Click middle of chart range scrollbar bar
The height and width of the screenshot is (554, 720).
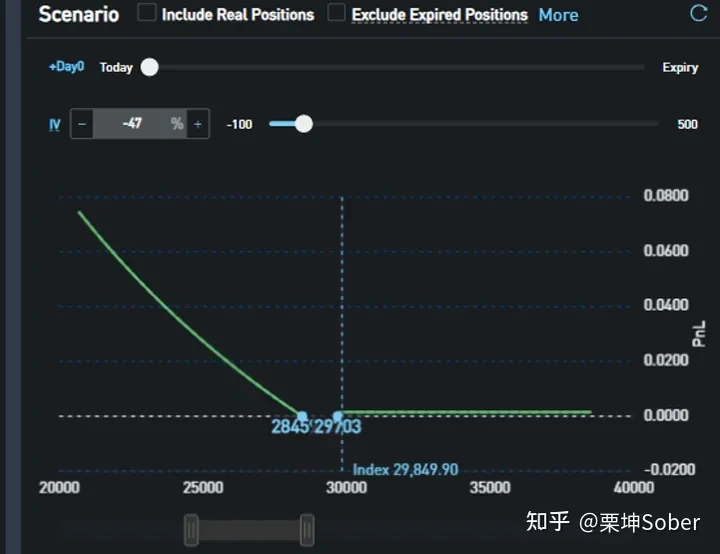(249, 530)
